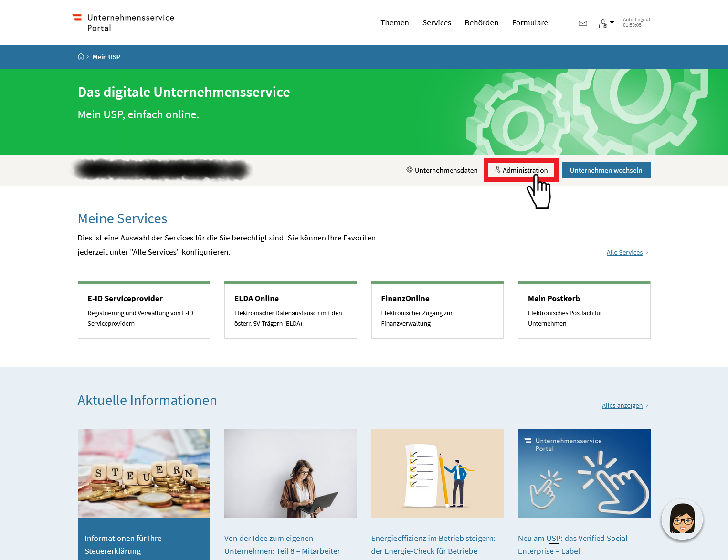Open the USP clicking hands thumbnail
This screenshot has height=560, width=728.
(584, 473)
